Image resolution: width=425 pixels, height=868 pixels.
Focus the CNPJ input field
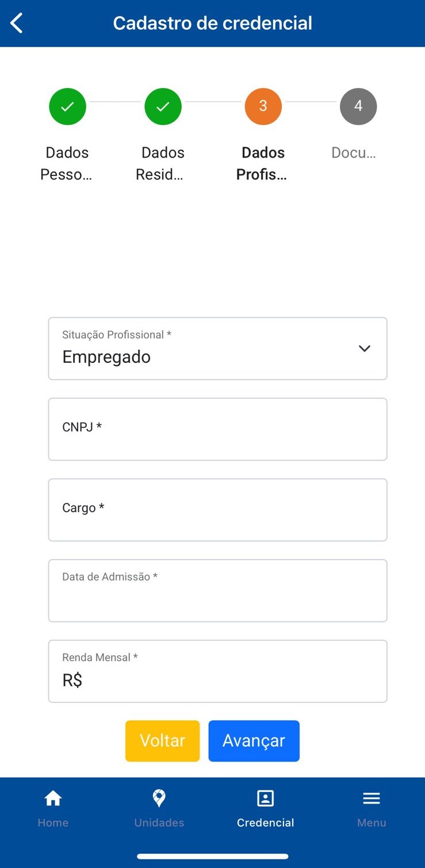tap(217, 429)
